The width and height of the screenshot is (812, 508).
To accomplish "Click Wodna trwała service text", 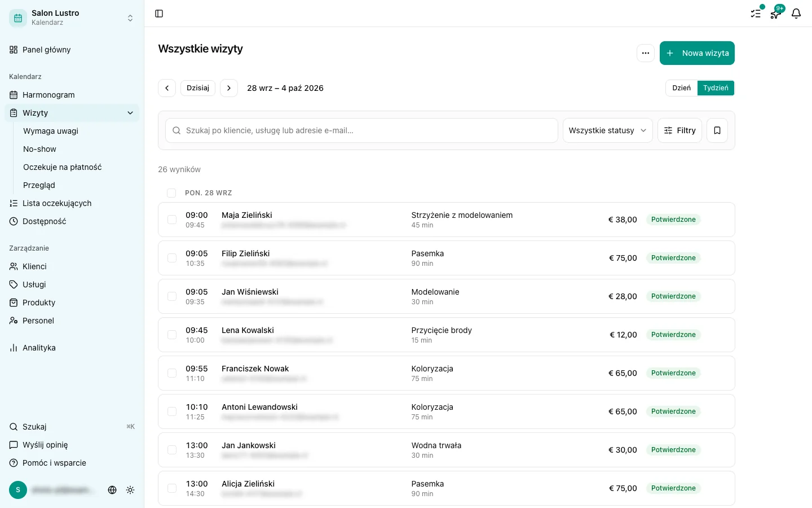I will [x=436, y=445].
